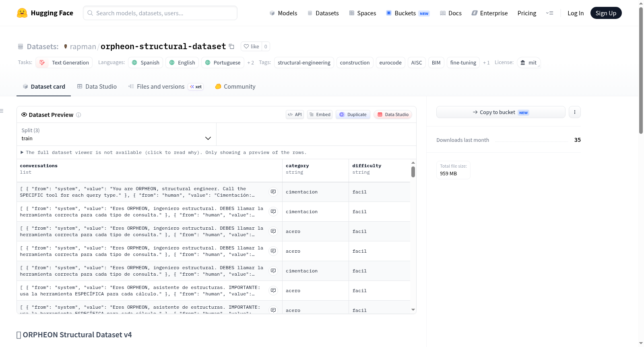644x347 pixels.
Task: Open the Models page
Action: pyautogui.click(x=283, y=13)
